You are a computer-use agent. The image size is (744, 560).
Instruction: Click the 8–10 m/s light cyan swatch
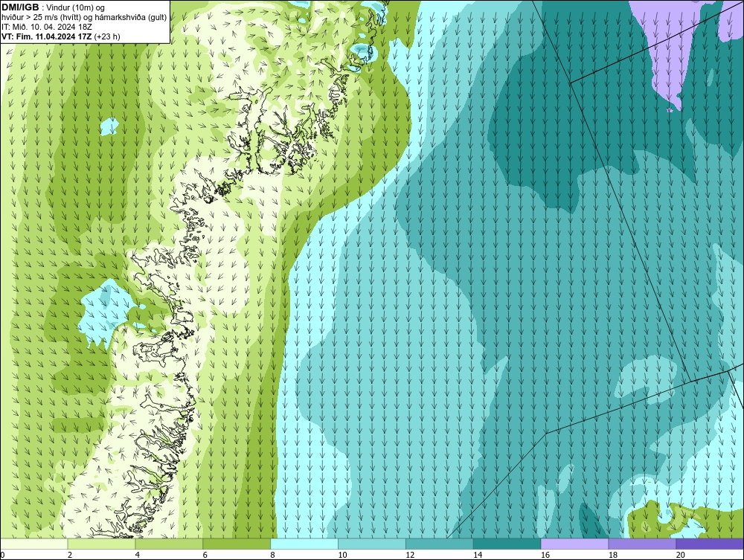(x=304, y=544)
